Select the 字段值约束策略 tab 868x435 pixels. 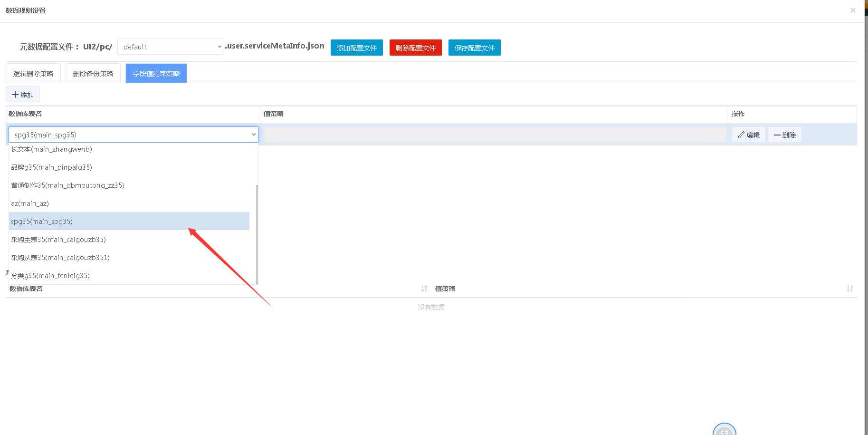point(156,74)
